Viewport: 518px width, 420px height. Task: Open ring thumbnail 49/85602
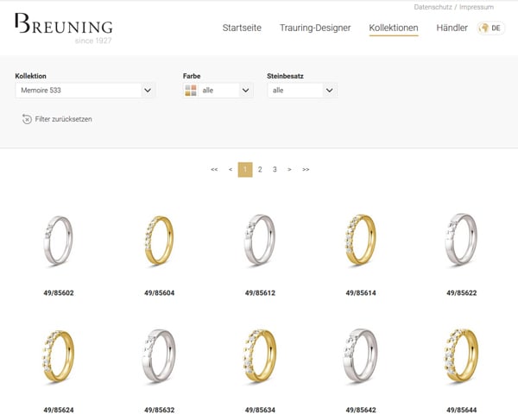pos(59,241)
